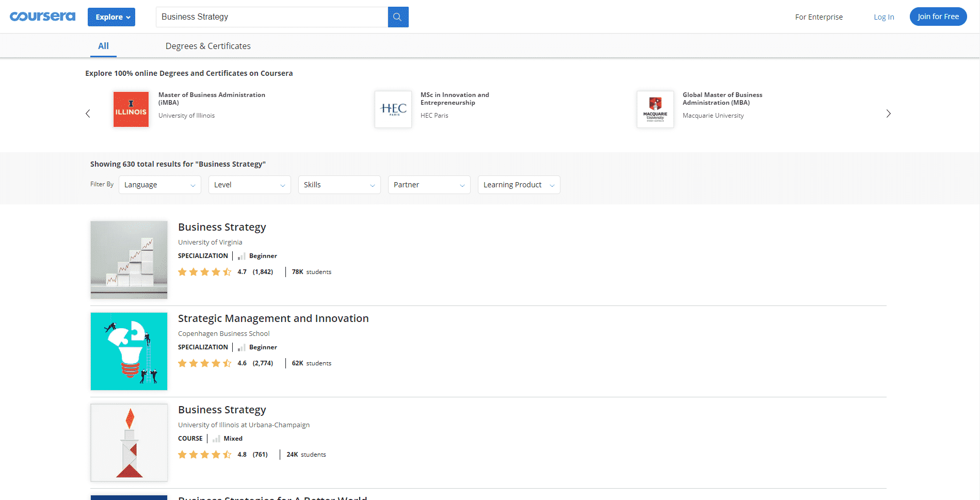Expand the Skills filter dropdown
The width and height of the screenshot is (980, 500).
pos(340,185)
